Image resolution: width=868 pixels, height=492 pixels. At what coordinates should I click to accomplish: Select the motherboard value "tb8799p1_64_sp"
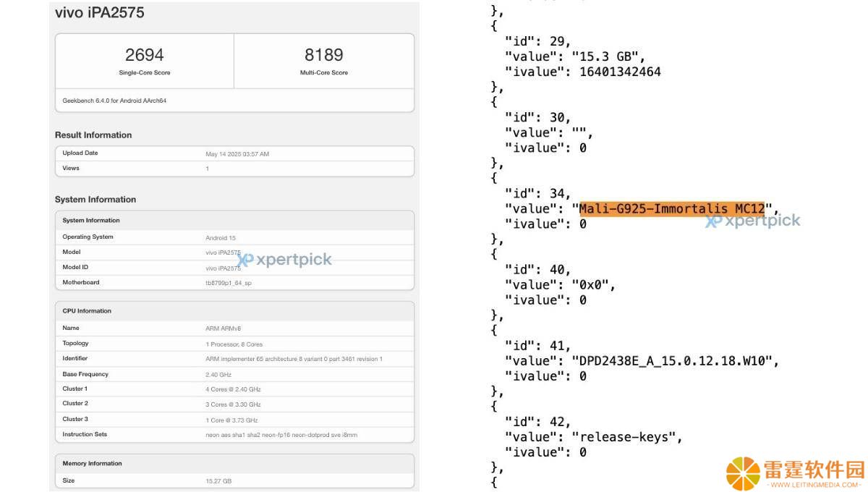click(x=229, y=283)
